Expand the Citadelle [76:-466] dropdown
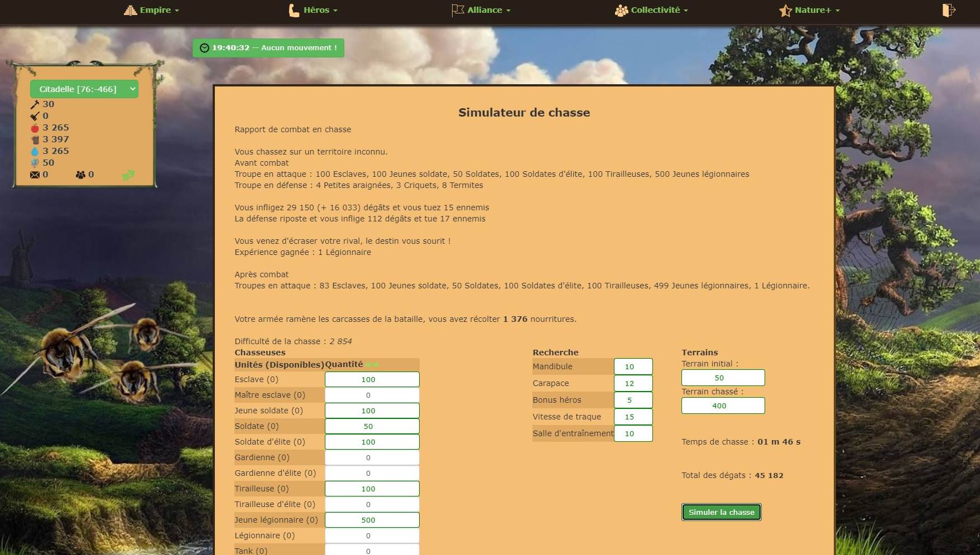Screen dimensions: 980x555 click(84, 89)
